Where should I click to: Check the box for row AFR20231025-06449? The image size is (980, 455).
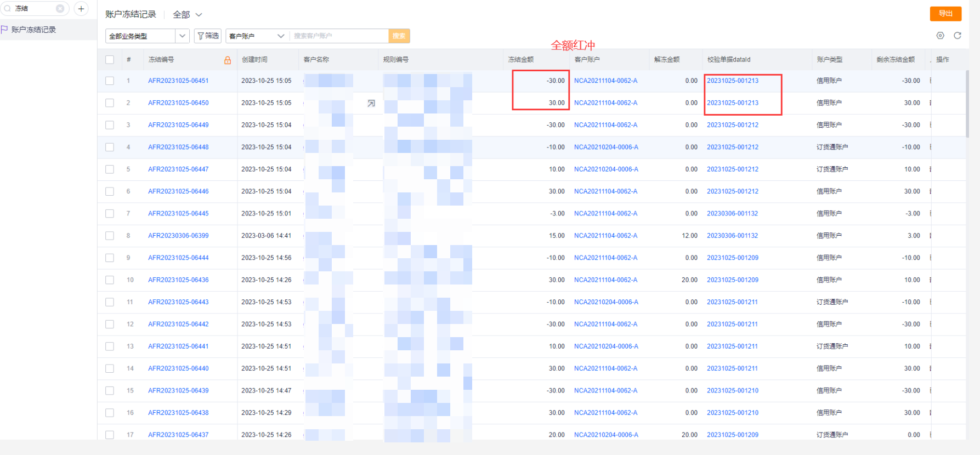(110, 125)
